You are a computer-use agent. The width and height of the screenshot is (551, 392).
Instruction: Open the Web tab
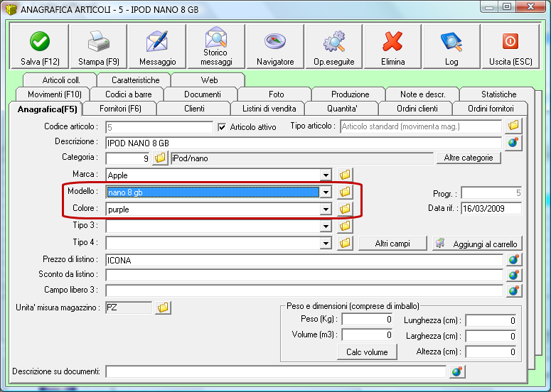pyautogui.click(x=209, y=80)
